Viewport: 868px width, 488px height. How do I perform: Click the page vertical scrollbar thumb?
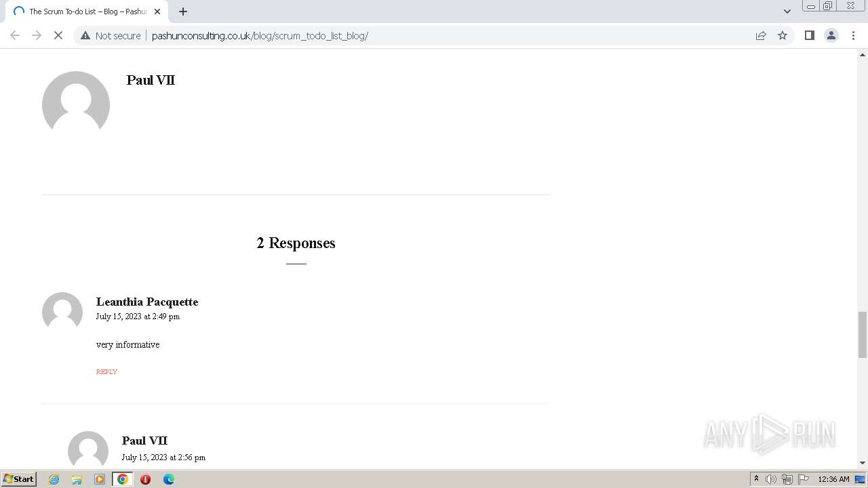[x=863, y=334]
